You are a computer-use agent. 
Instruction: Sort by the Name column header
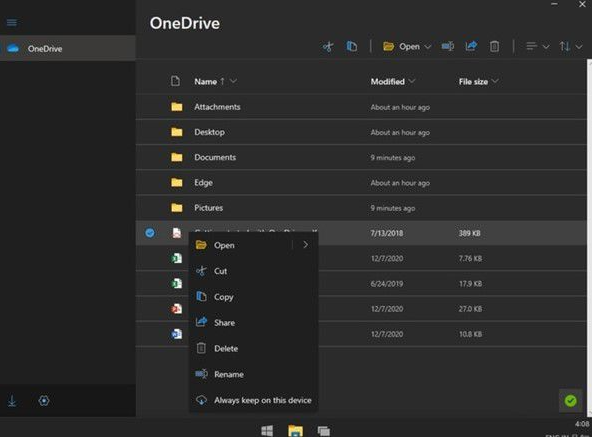tap(205, 81)
